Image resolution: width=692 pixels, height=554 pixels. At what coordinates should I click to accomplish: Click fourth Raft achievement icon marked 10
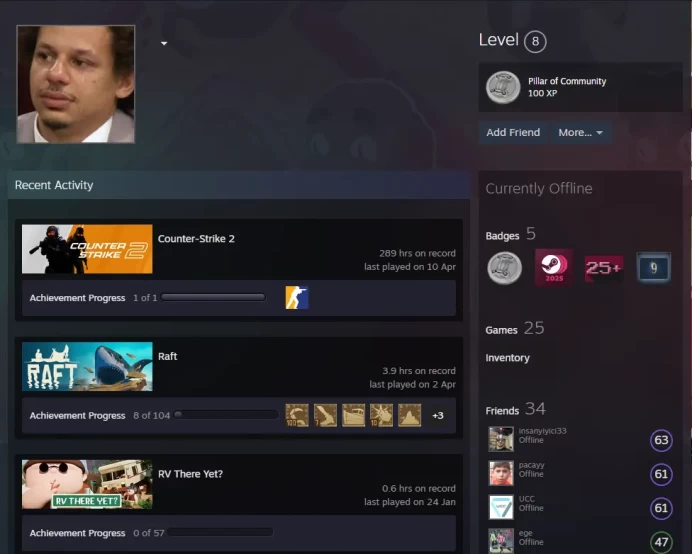point(381,415)
